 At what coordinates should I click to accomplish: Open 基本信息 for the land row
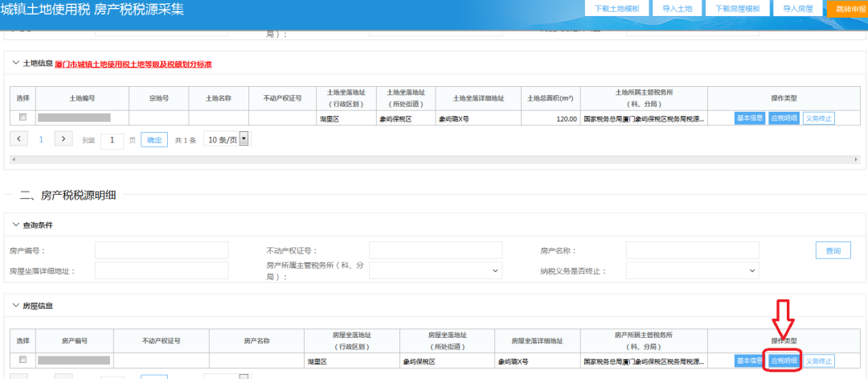click(750, 118)
